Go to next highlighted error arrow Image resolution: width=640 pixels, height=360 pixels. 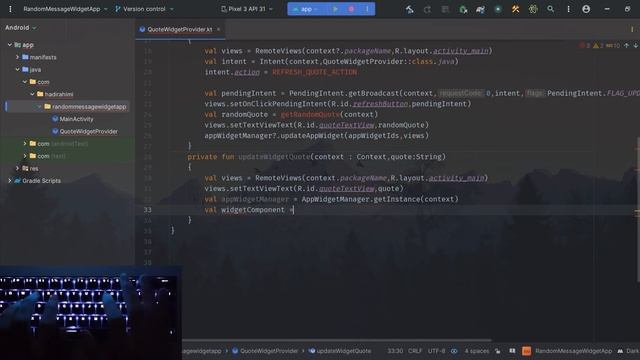[x=636, y=45]
